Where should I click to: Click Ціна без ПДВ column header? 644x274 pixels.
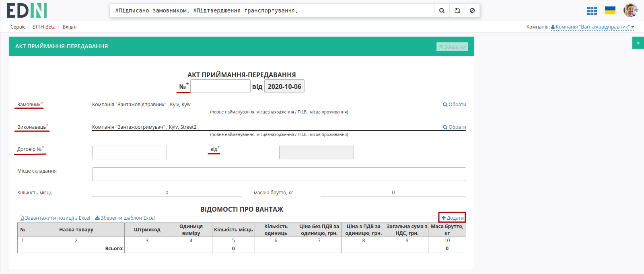pyautogui.click(x=319, y=230)
